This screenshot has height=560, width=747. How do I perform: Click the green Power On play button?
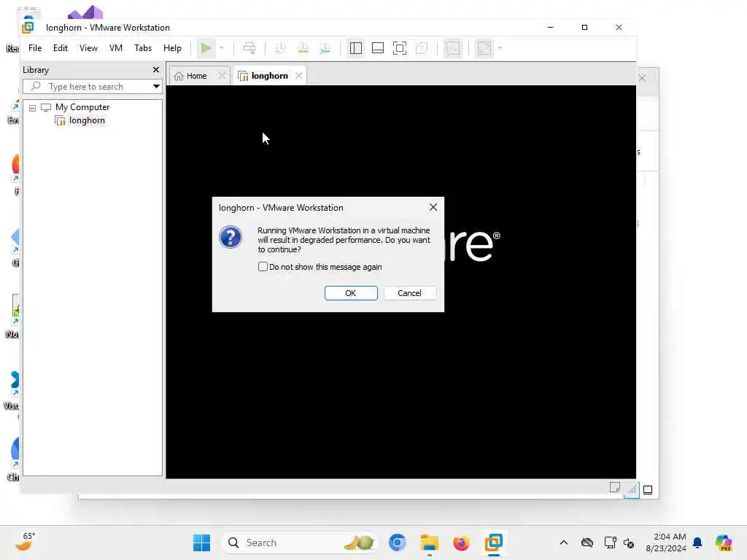(206, 48)
